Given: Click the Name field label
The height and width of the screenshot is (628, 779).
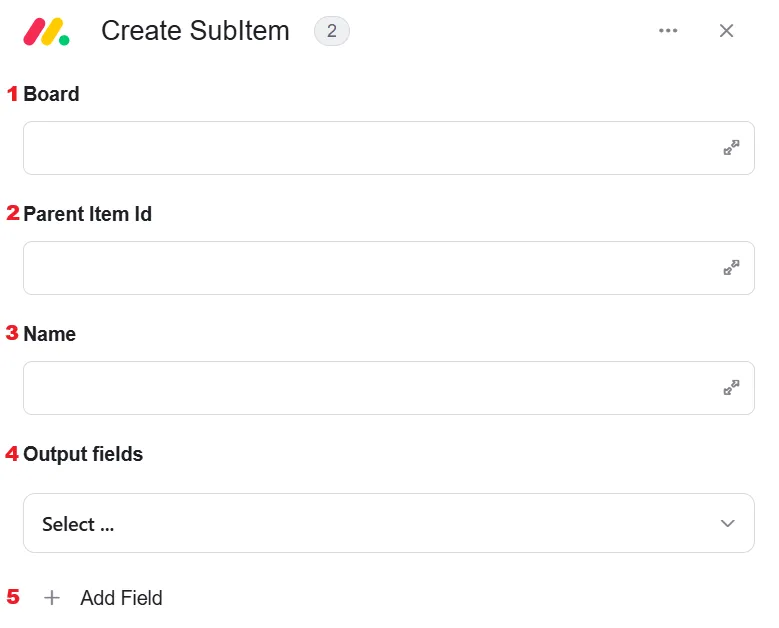Looking at the screenshot, I should coord(50,334).
